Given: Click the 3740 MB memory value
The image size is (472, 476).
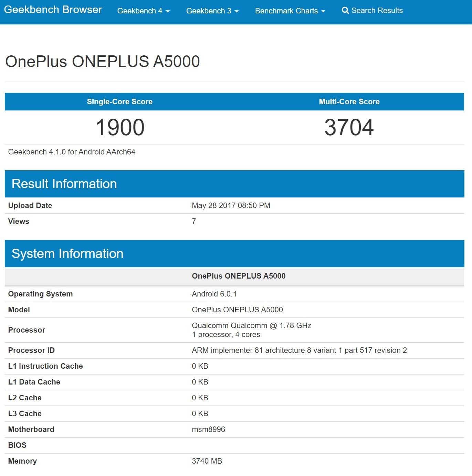Looking at the screenshot, I should click(x=207, y=461).
